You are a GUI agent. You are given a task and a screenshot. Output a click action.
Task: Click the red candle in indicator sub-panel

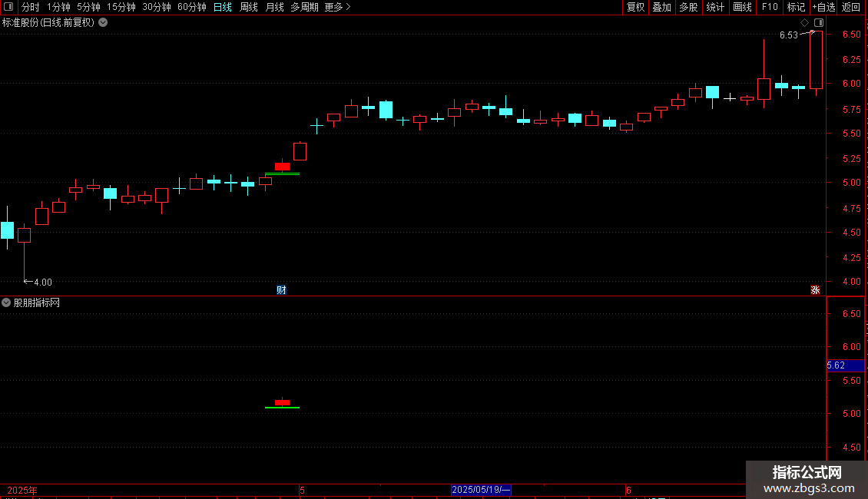coord(283,402)
